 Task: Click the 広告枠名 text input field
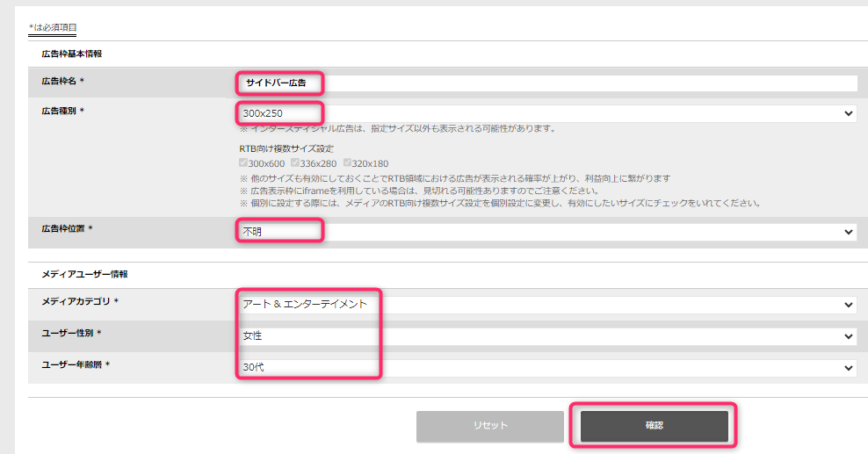pyautogui.click(x=545, y=83)
